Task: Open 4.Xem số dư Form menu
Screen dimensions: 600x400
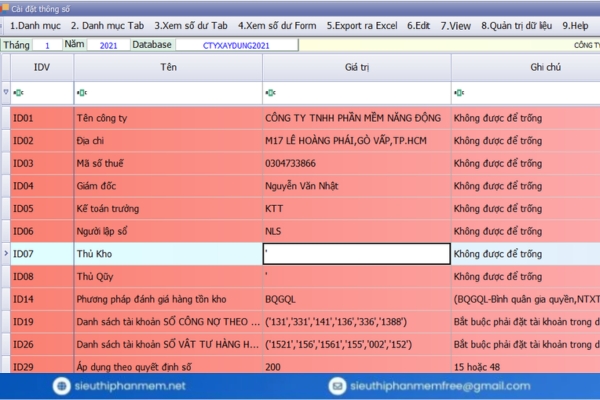Action: [277, 26]
